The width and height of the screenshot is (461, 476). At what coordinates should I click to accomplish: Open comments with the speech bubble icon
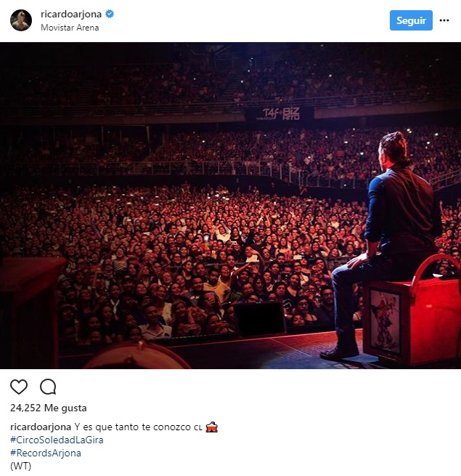(48, 387)
